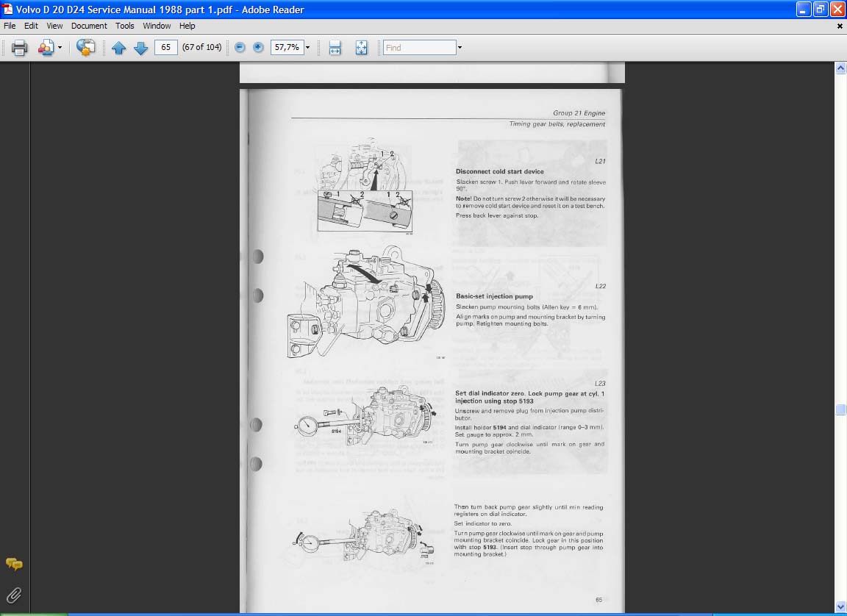Click the injection pump diagram with arrow
Viewport: 847px width, 616px height.
coord(365,302)
